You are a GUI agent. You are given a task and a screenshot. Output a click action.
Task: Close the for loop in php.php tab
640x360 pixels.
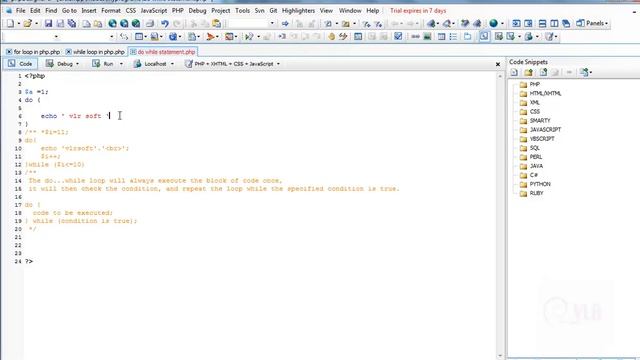(9, 52)
